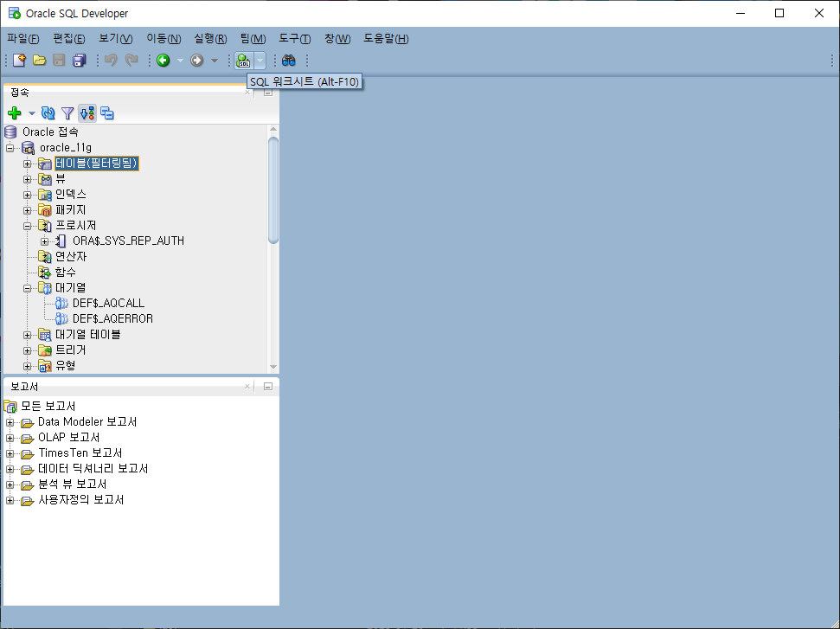The width and height of the screenshot is (840, 629).
Task: Click the green plus New Connection icon
Action: click(x=15, y=113)
